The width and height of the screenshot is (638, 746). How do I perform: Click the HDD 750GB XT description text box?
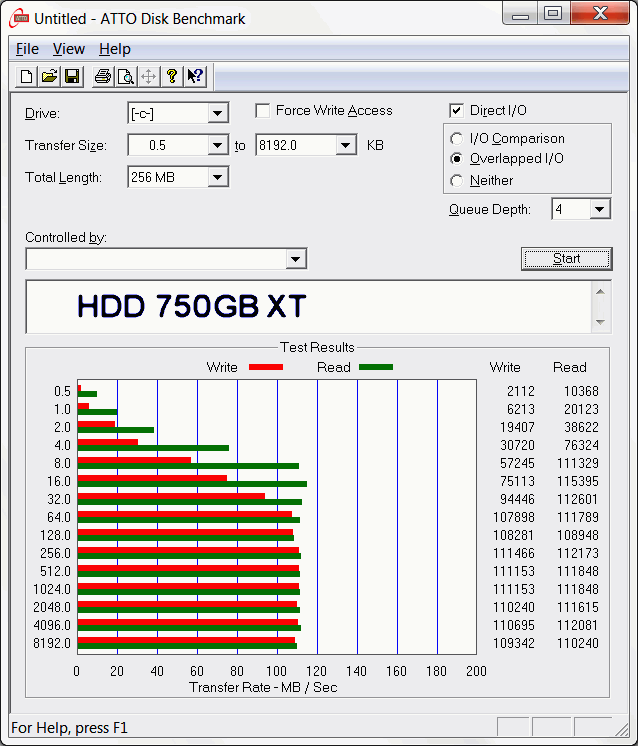pyautogui.click(x=309, y=307)
